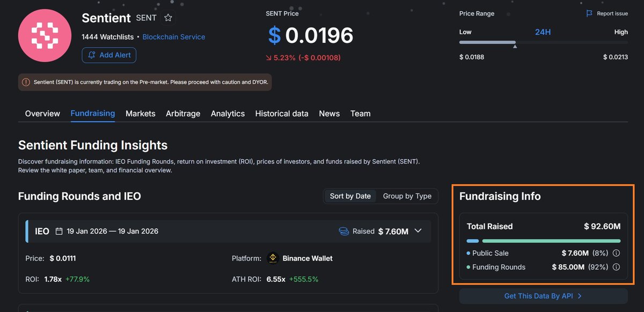Image resolution: width=644 pixels, height=312 pixels.
Task: Switch to Historical data tab
Action: (282, 114)
